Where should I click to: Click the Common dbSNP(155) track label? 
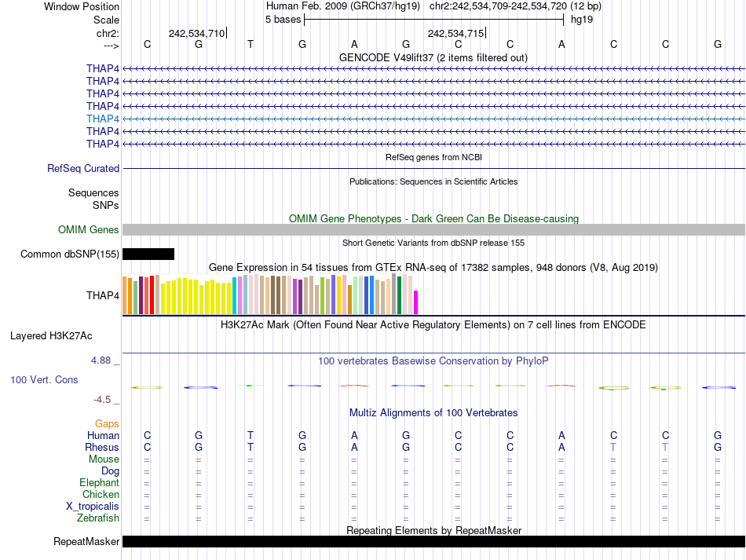pos(70,254)
